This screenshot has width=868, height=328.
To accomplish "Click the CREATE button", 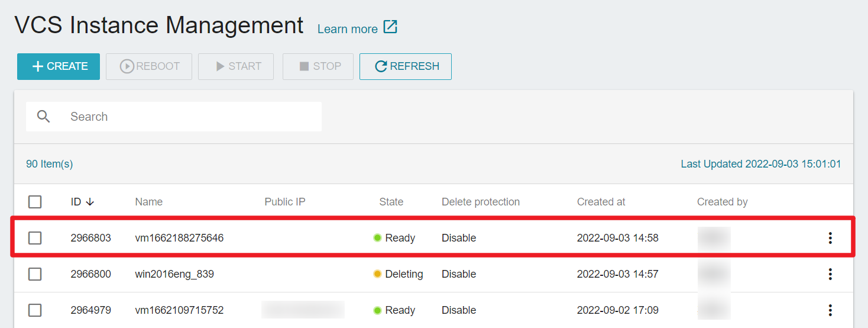I will (x=59, y=66).
